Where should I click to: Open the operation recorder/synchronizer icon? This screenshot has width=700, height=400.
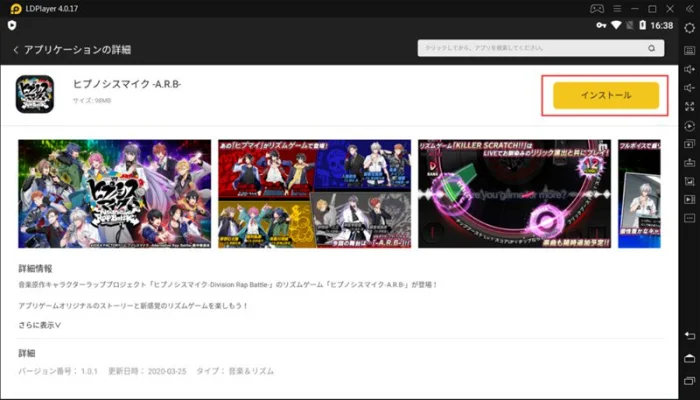pyautogui.click(x=690, y=127)
